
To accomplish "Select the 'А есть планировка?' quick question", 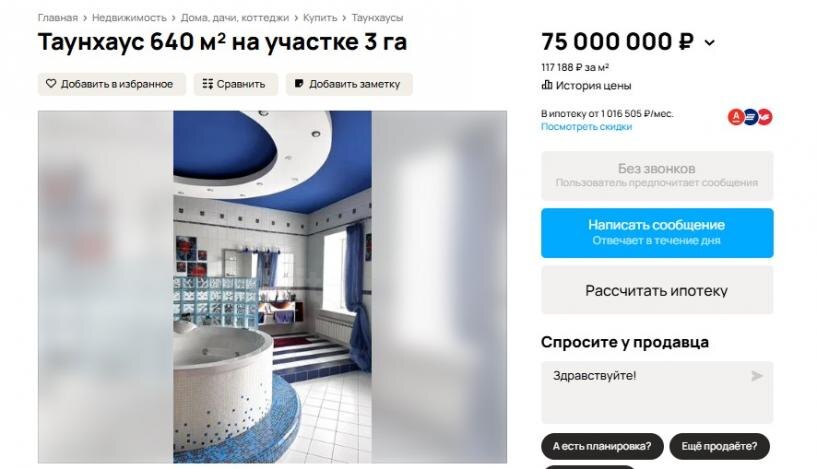I will (x=602, y=447).
